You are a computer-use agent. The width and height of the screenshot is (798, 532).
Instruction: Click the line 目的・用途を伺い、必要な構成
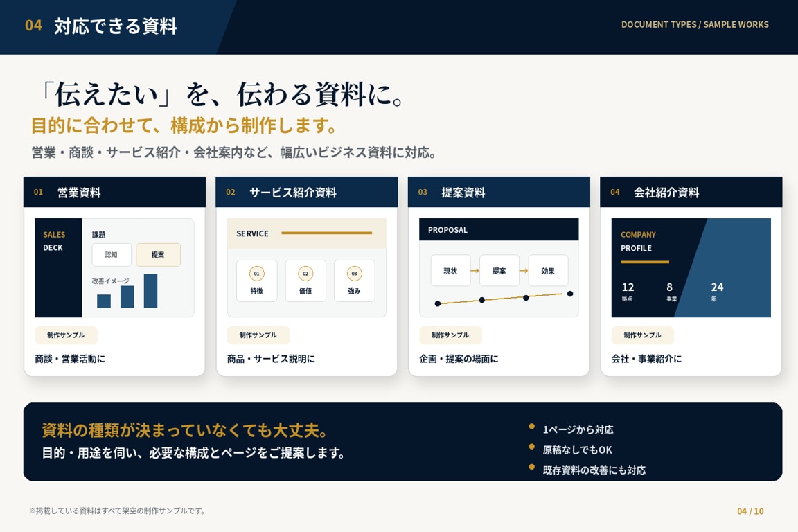point(193,452)
